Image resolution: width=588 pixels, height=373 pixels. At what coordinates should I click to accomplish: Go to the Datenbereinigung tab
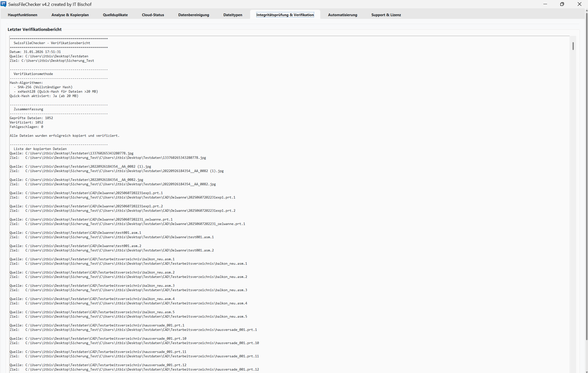[x=194, y=15]
